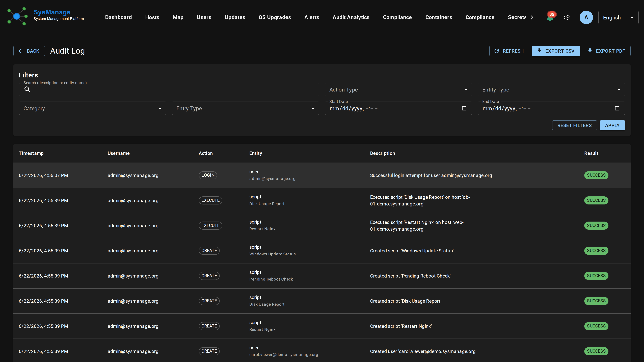This screenshot has width=644, height=362.
Task: Click EXECUTE chip for Restart Nginx row
Action: point(210,225)
